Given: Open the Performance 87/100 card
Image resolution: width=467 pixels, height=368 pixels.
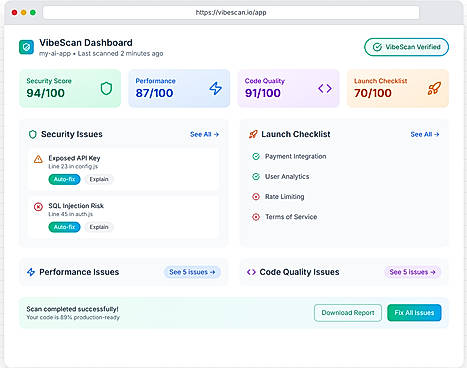Looking at the screenshot, I should tap(179, 88).
